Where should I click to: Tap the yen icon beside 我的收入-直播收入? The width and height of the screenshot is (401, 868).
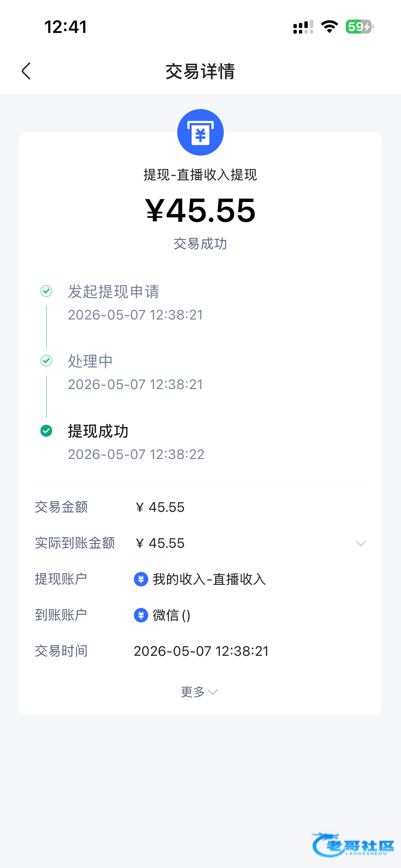click(x=141, y=579)
